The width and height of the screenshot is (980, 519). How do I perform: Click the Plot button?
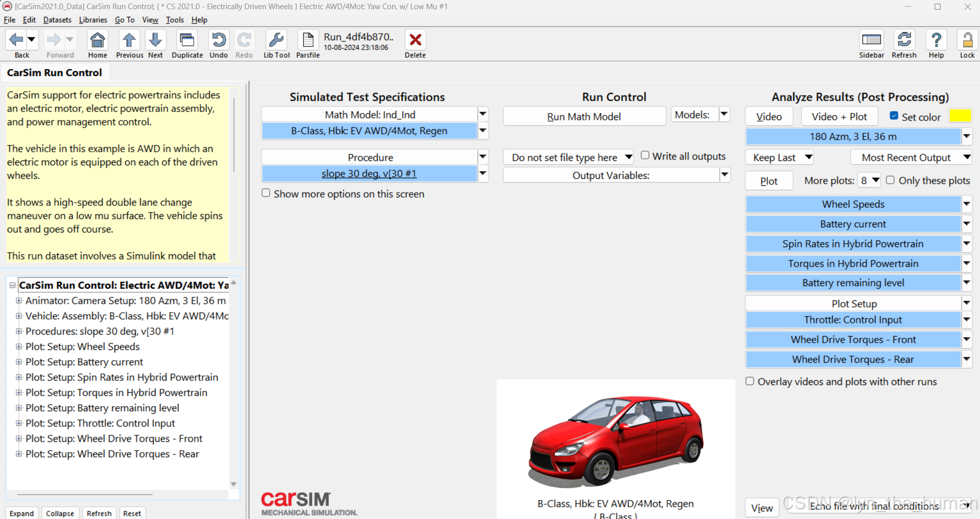[769, 181]
